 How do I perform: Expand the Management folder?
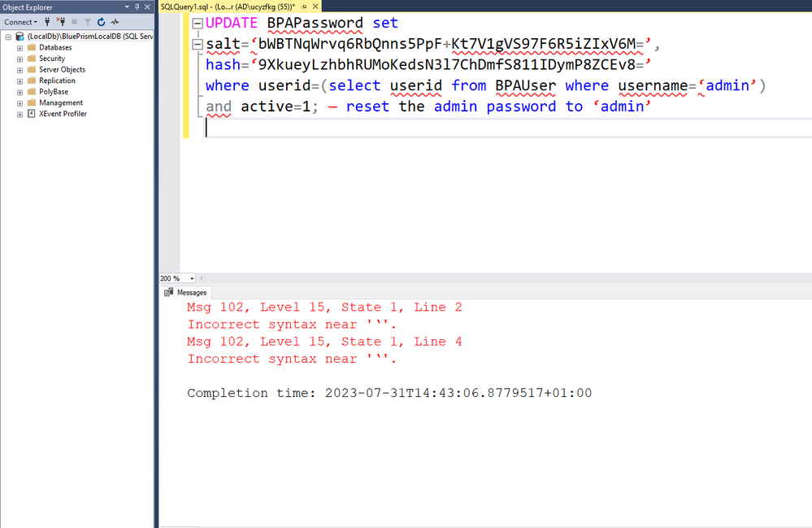pyautogui.click(x=20, y=103)
